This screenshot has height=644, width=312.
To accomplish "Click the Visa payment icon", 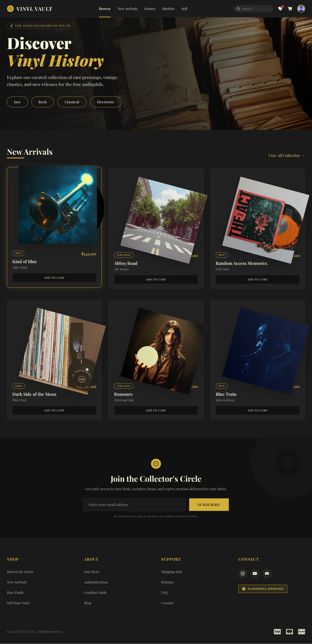I will (x=277, y=631).
